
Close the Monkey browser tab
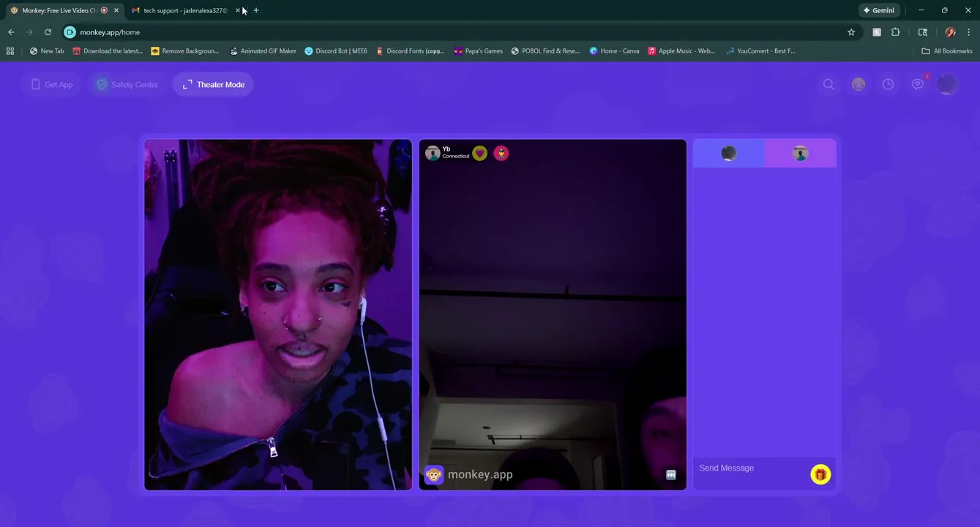[x=116, y=10]
